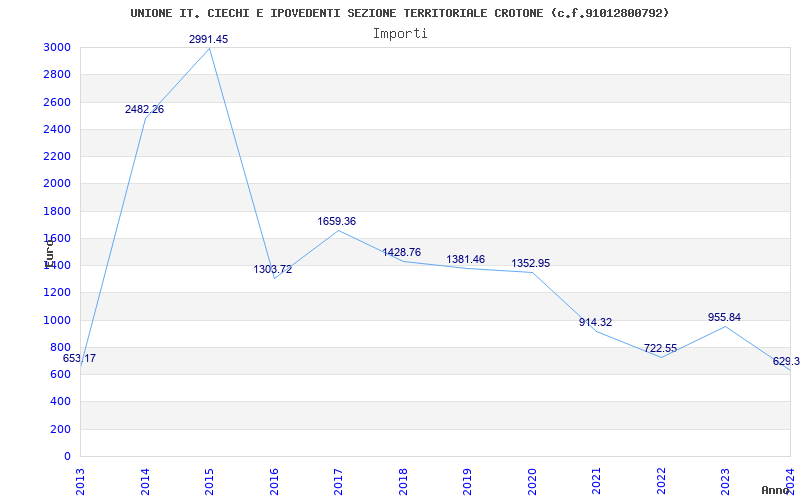Click the 1428.76 data label

402,252
